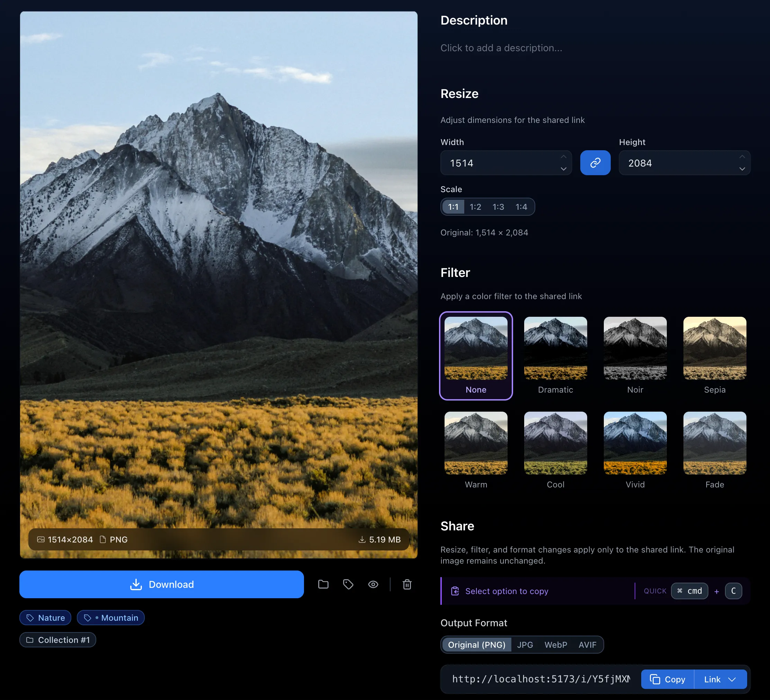Select the 1:3 scale option

click(x=499, y=207)
